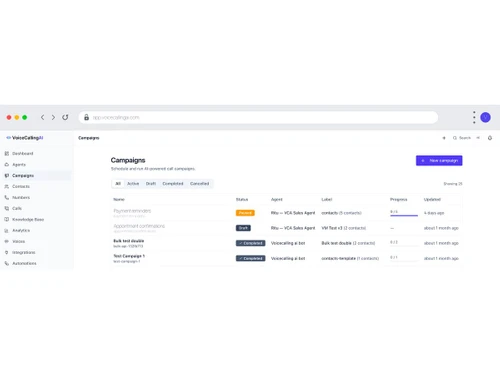Switch to the Draft tab

(151, 184)
